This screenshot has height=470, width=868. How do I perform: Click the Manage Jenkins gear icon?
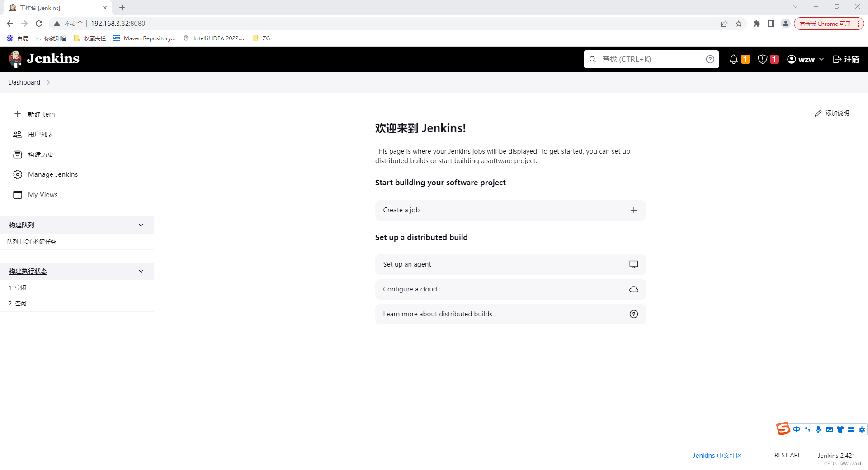click(18, 174)
